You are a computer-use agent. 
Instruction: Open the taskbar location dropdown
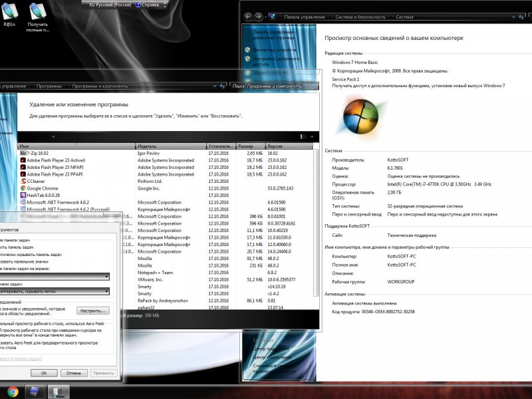tap(55, 277)
